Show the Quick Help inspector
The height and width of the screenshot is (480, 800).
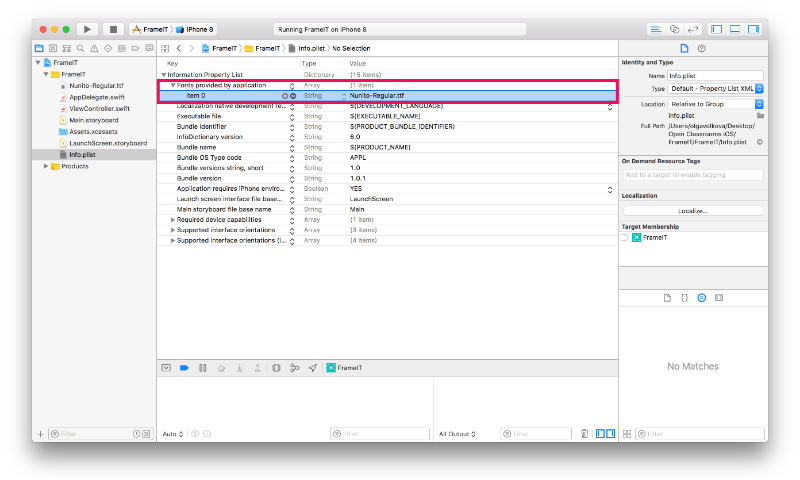point(702,48)
